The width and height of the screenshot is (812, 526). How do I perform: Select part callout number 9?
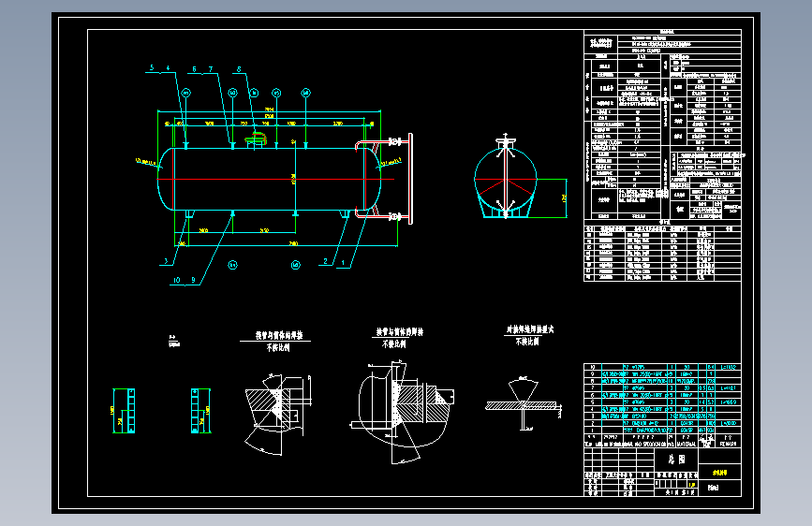193,280
